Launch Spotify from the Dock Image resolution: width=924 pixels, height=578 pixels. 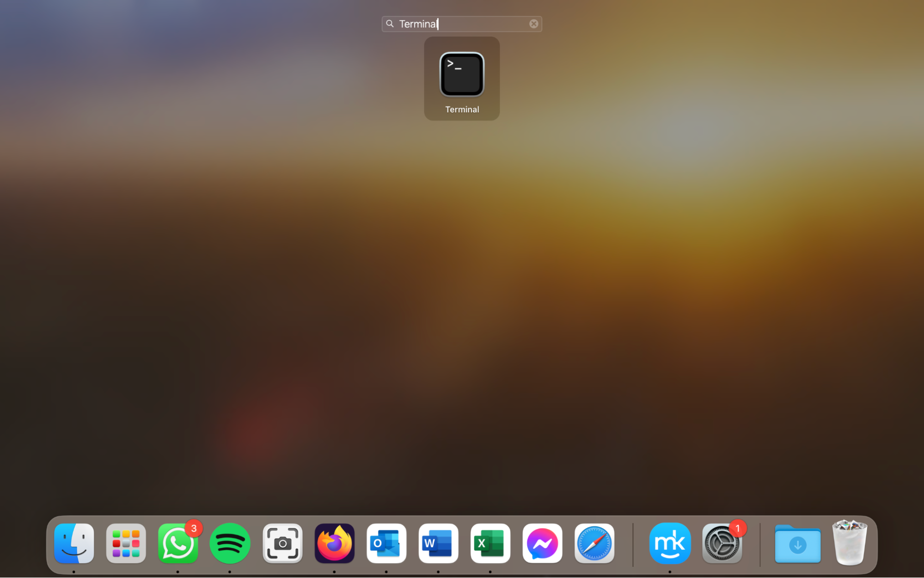point(230,543)
